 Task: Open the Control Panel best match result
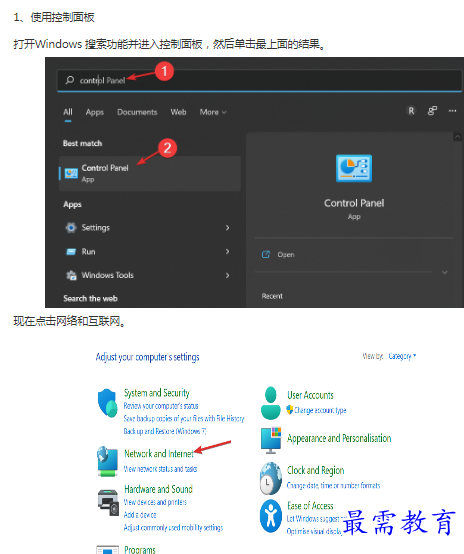150,173
